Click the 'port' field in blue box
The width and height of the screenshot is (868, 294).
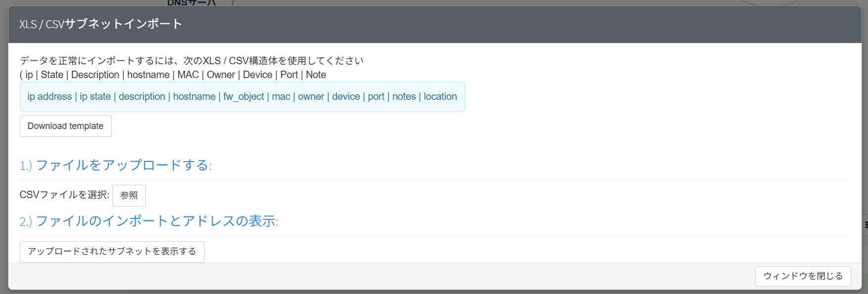point(376,97)
